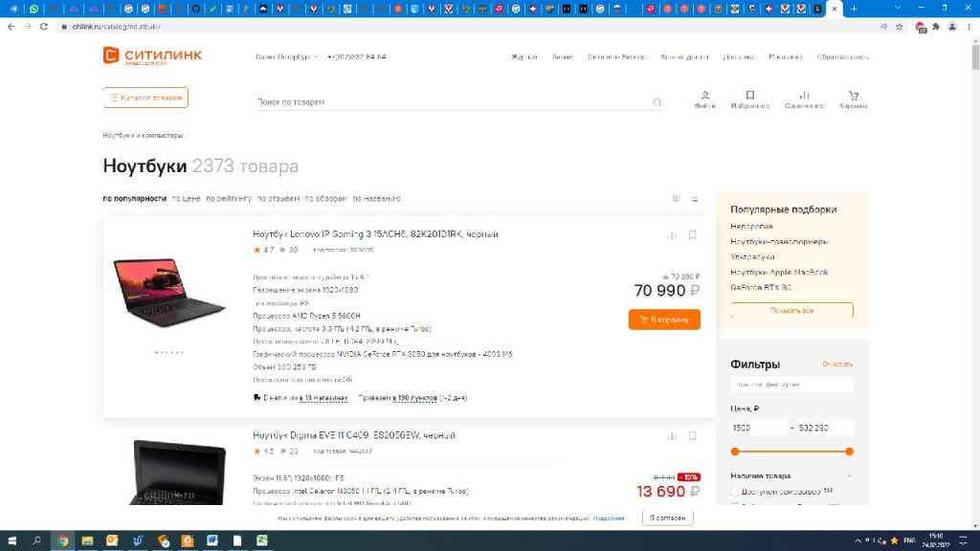The image size is (980, 551).
Task: Sort by по названию
Action: pos(376,199)
